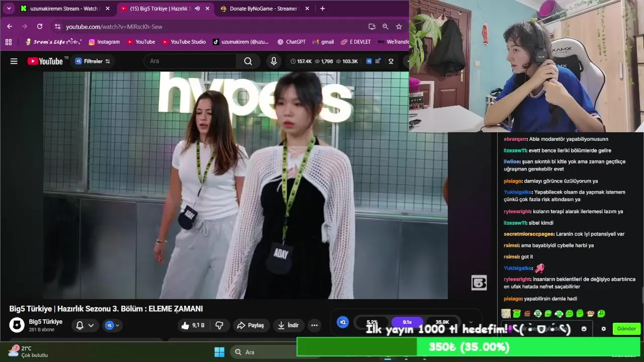644x362 pixels.
Task: Open the YouTube hamburger guide menu
Action: 14,61
